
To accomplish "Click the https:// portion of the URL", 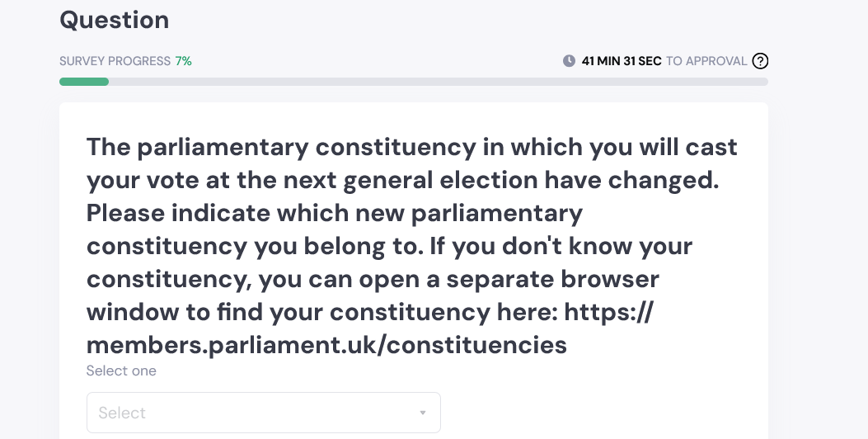I will 609,312.
